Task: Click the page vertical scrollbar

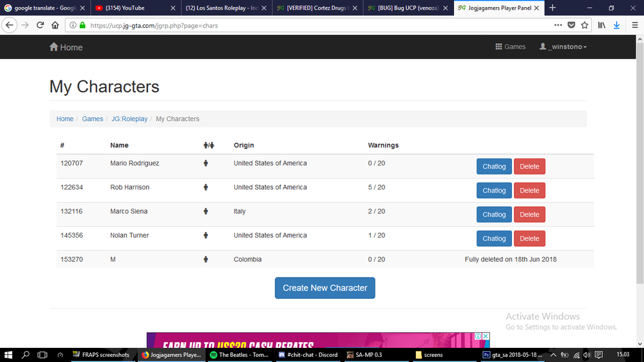Action: [x=640, y=163]
